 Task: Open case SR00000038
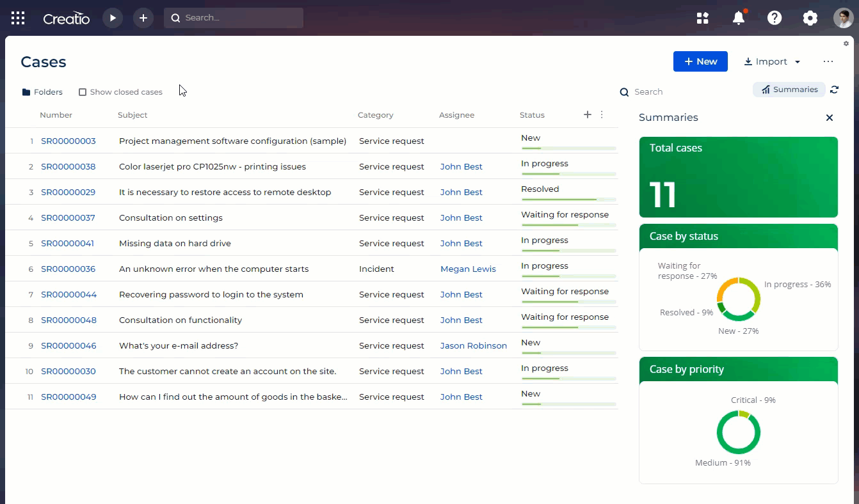(x=68, y=166)
